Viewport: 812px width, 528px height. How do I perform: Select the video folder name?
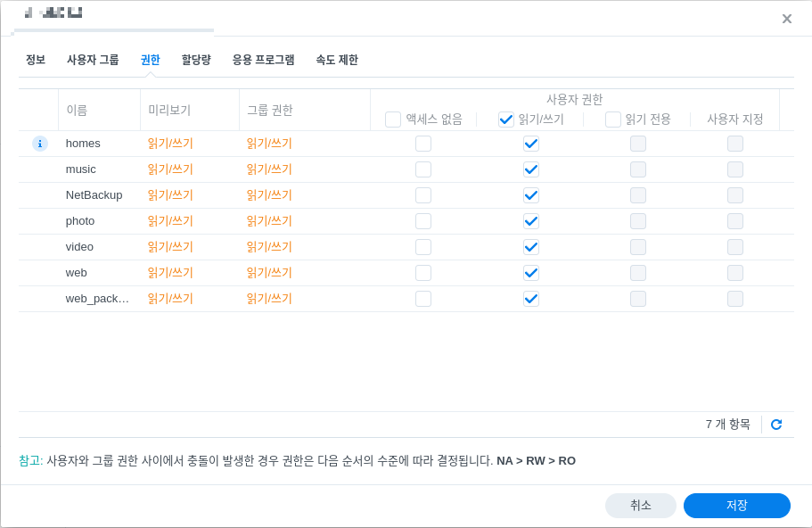(x=79, y=247)
